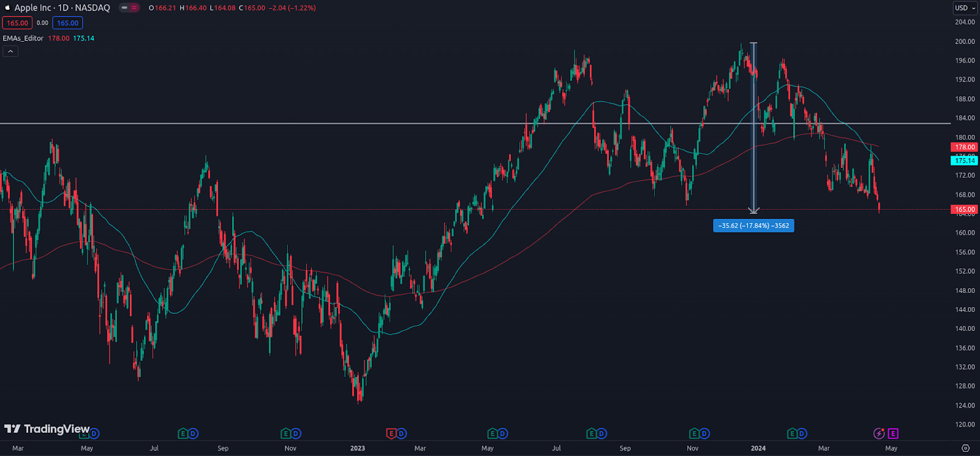This screenshot has height=456, width=980.
Task: Click the red 165.00 last price axis tag
Action: click(965, 210)
